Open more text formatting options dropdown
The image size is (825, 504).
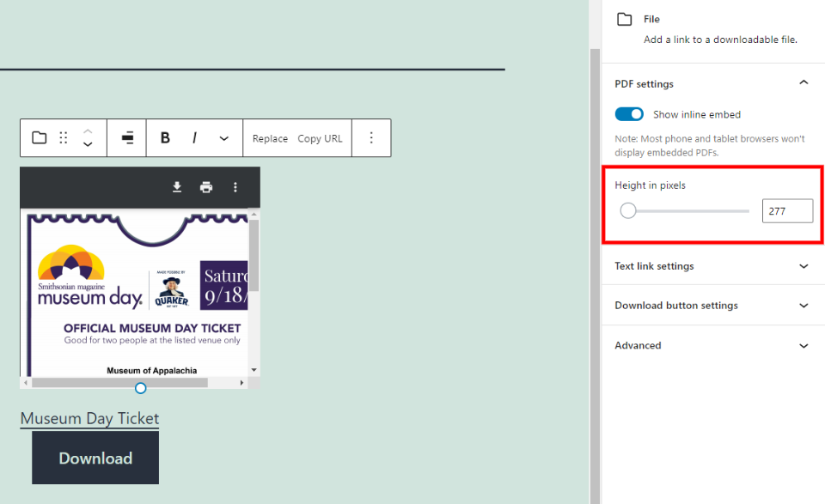223,137
